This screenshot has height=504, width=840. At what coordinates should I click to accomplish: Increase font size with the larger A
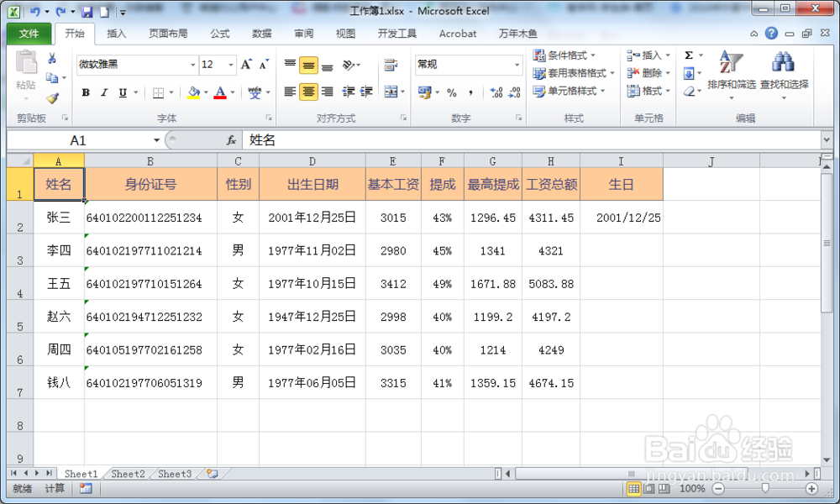[x=246, y=65]
